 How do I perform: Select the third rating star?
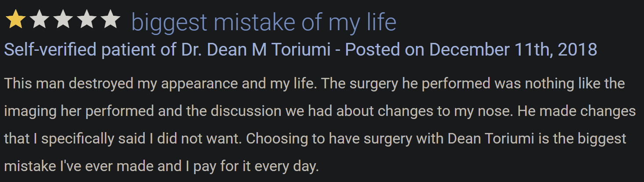63,20
